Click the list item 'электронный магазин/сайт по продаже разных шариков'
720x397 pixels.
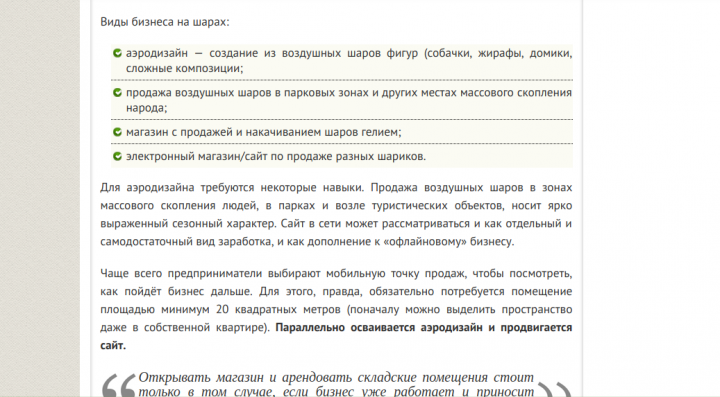342,156
